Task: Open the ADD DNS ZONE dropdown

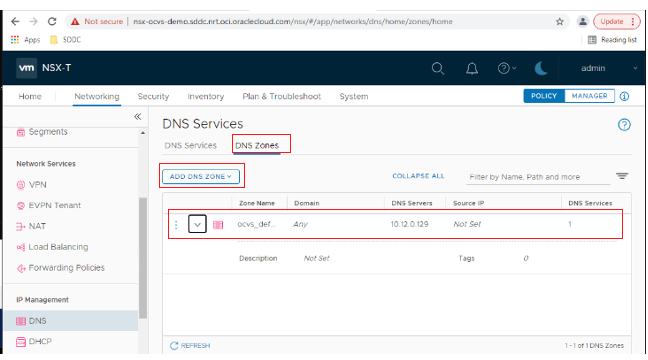Action: coord(201,176)
